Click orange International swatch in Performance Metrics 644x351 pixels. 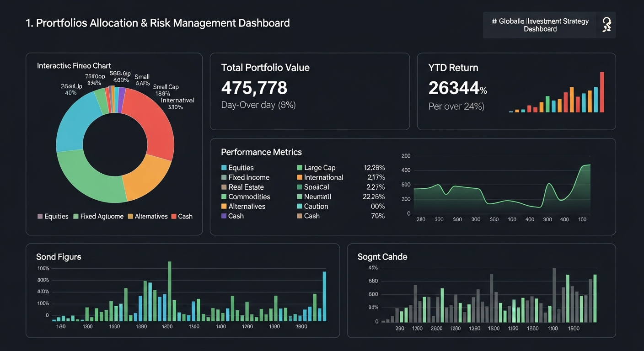coord(300,177)
